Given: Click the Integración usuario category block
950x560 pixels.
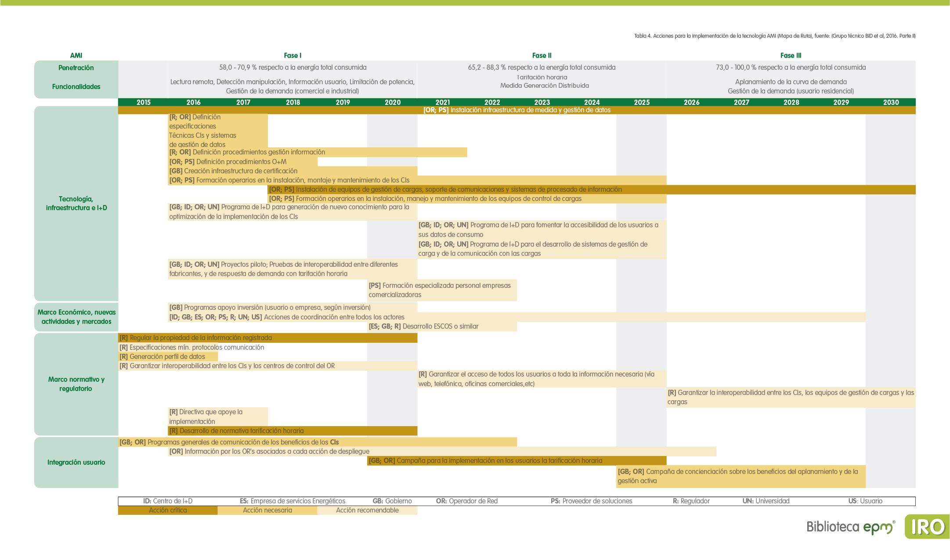Looking at the screenshot, I should (76, 462).
